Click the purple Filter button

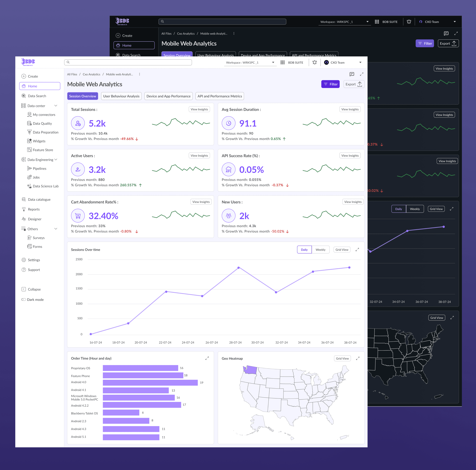click(x=330, y=84)
